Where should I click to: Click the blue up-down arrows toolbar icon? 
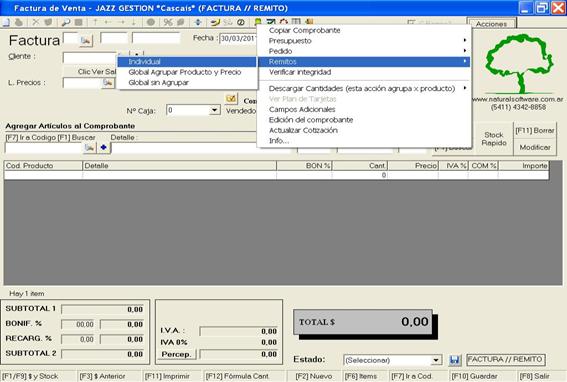198,22
